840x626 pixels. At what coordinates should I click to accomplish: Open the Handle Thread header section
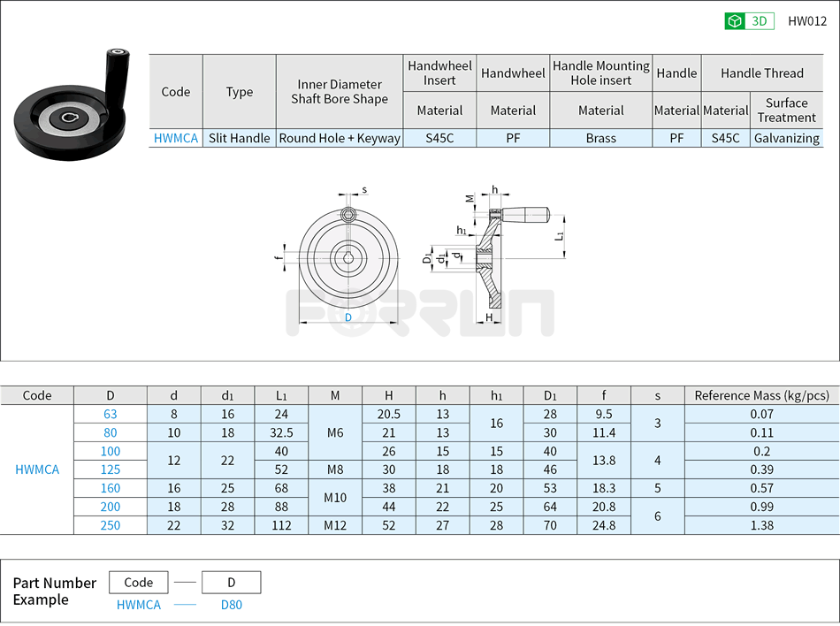coord(762,73)
